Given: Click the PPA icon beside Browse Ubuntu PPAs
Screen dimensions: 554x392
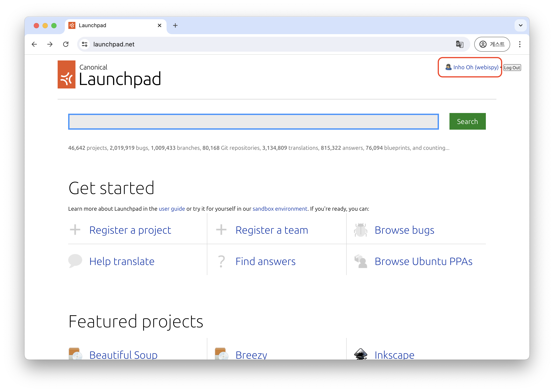Looking at the screenshot, I should point(360,261).
